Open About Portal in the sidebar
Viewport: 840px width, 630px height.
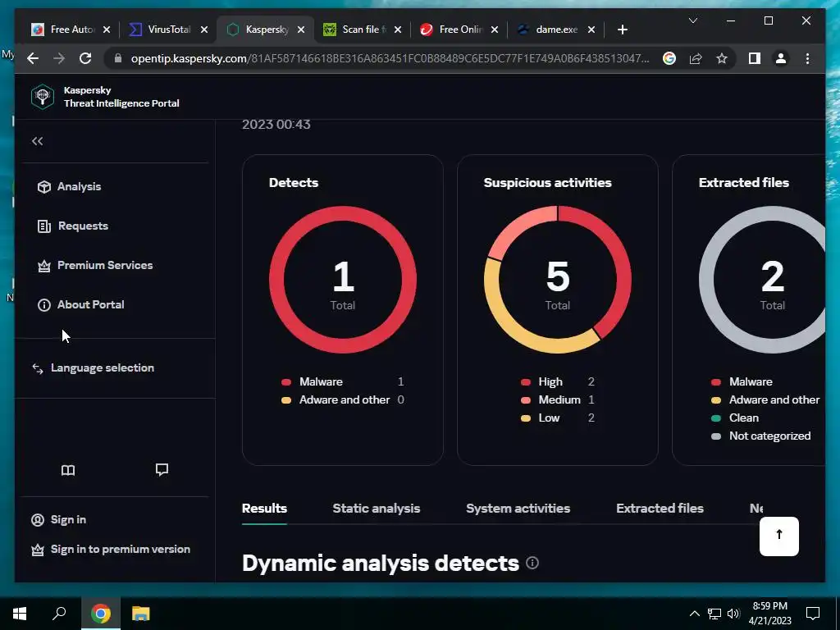(81, 305)
